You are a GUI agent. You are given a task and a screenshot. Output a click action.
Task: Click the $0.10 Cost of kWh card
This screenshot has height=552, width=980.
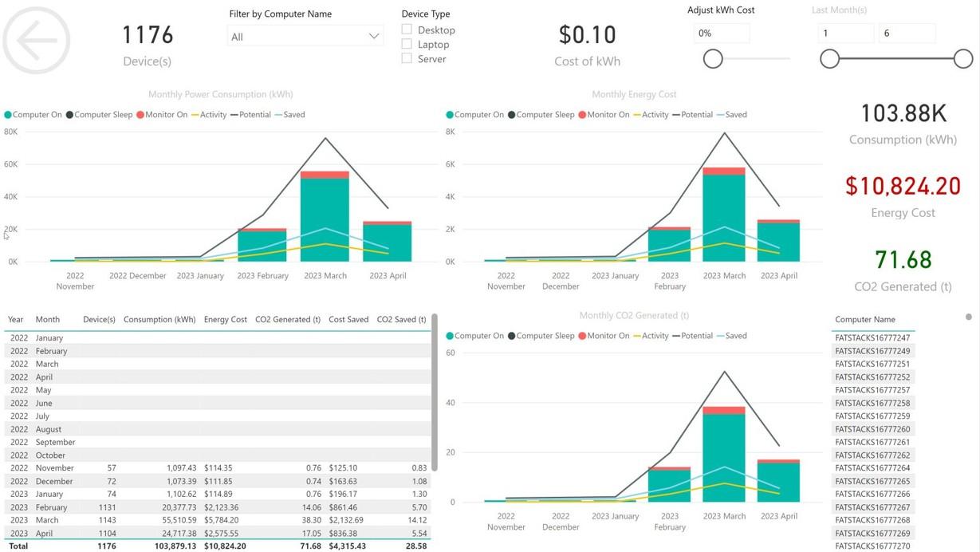pos(588,45)
